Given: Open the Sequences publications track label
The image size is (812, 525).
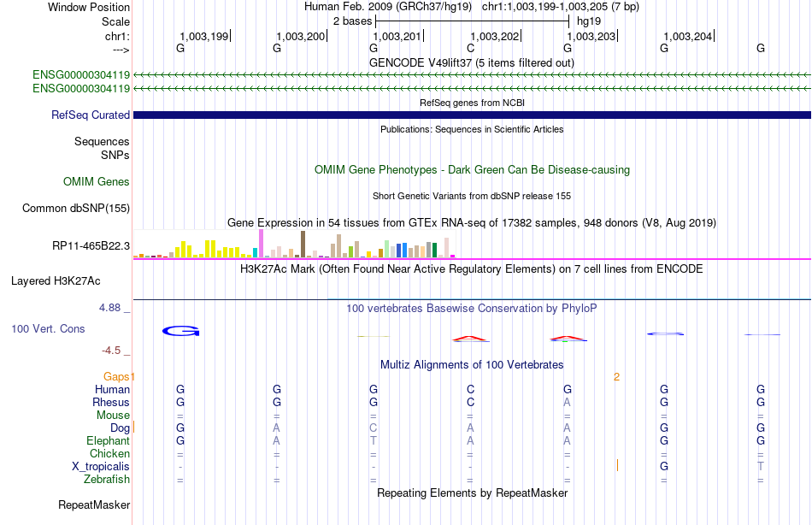Looking at the screenshot, I should click(102, 141).
